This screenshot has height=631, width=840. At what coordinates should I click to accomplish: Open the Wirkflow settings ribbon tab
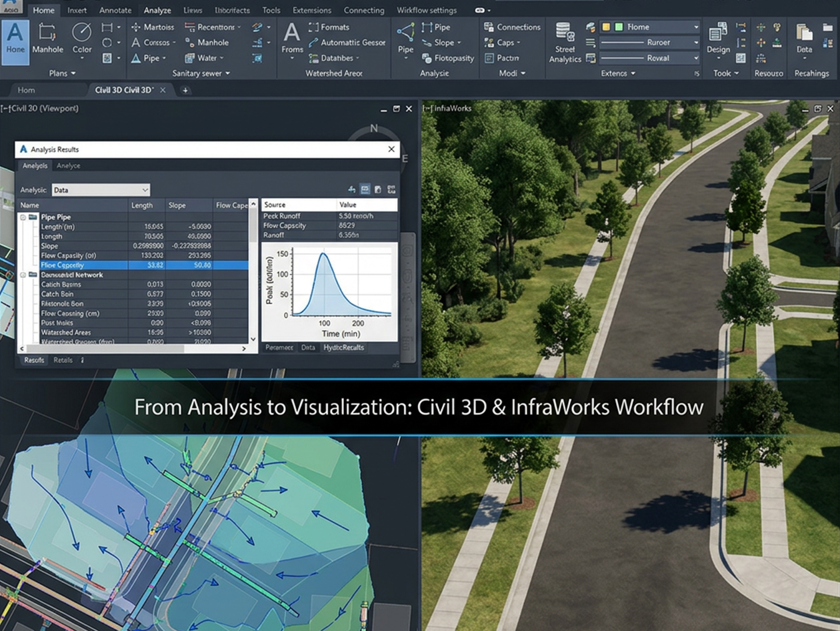pos(427,10)
